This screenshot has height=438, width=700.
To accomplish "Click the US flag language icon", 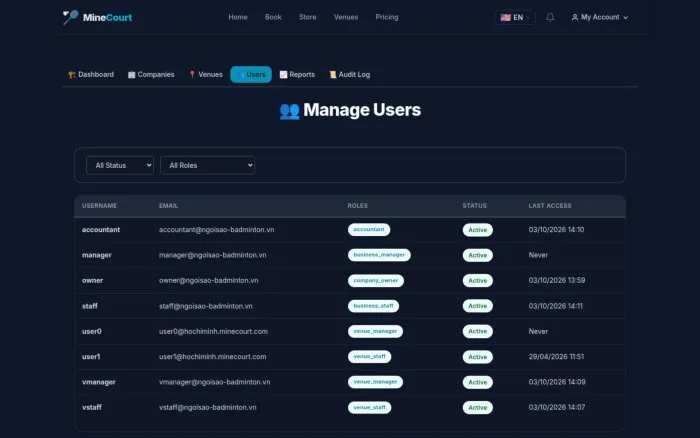I will click(x=505, y=17).
